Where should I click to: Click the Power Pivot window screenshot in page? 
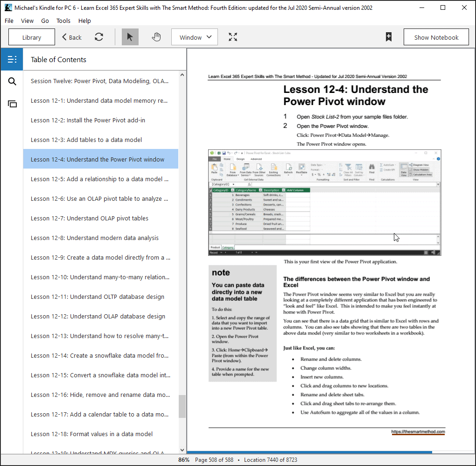pyautogui.click(x=324, y=203)
